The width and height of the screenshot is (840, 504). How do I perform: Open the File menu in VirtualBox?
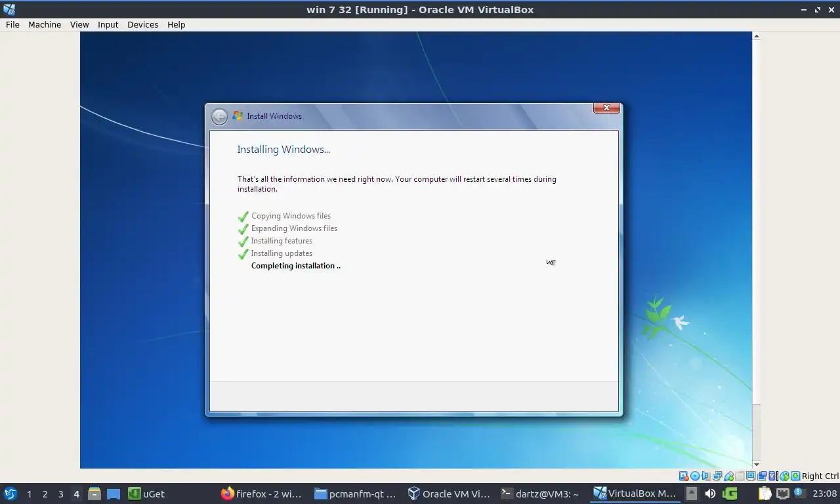pos(12,24)
